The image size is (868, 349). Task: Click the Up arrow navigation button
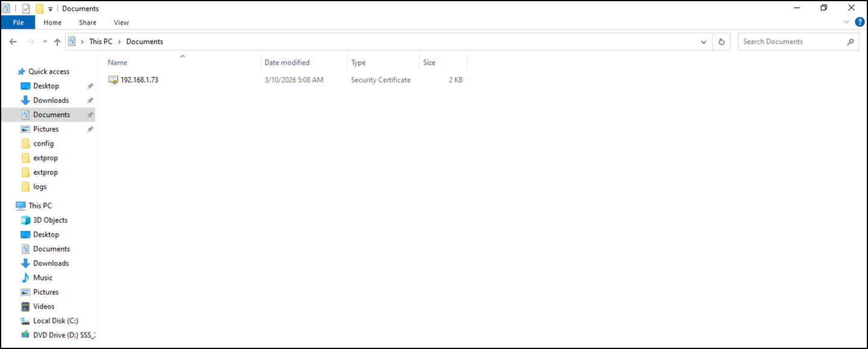pyautogui.click(x=57, y=42)
